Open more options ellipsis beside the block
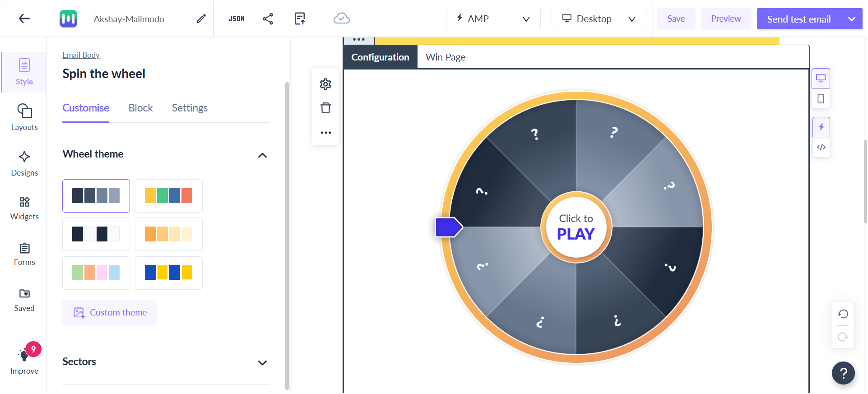 click(x=325, y=133)
